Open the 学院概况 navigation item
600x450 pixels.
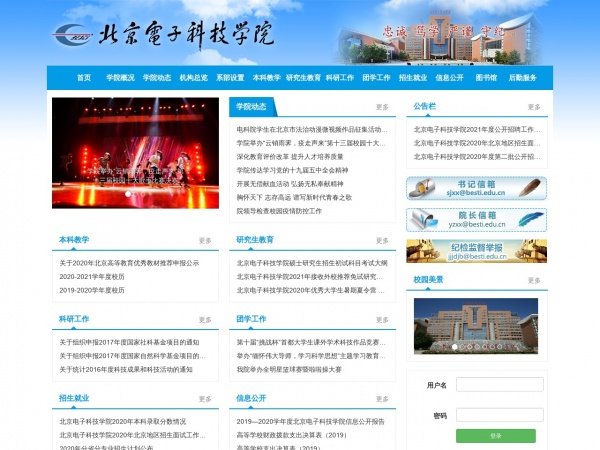pyautogui.click(x=121, y=78)
